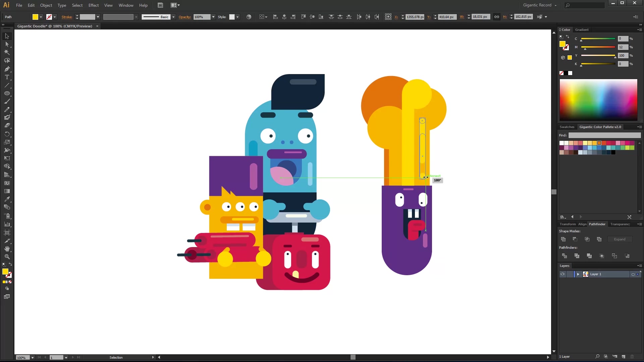The width and height of the screenshot is (644, 362).
Task: Switch to the Gradient tab
Action: (582, 29)
